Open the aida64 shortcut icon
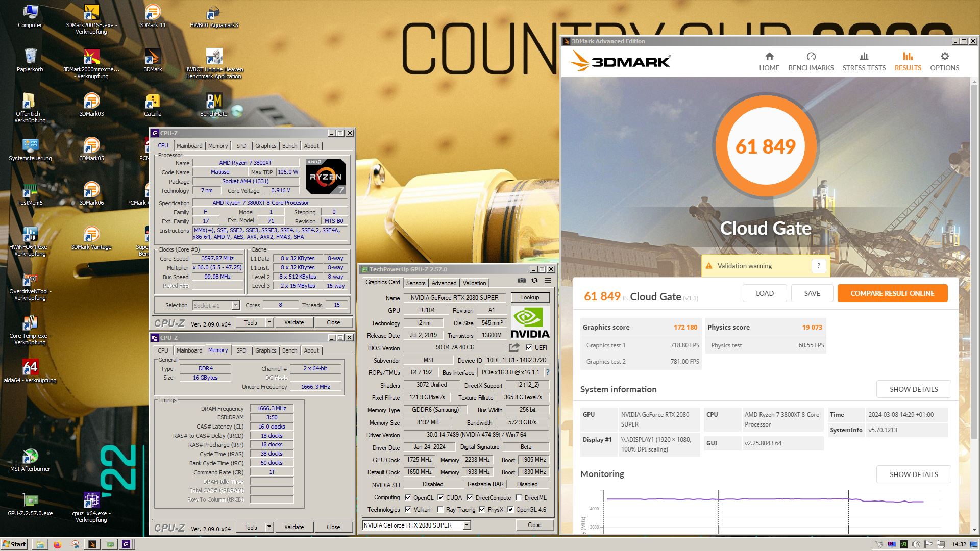Screen dimensions: 980x551 [x=30, y=371]
